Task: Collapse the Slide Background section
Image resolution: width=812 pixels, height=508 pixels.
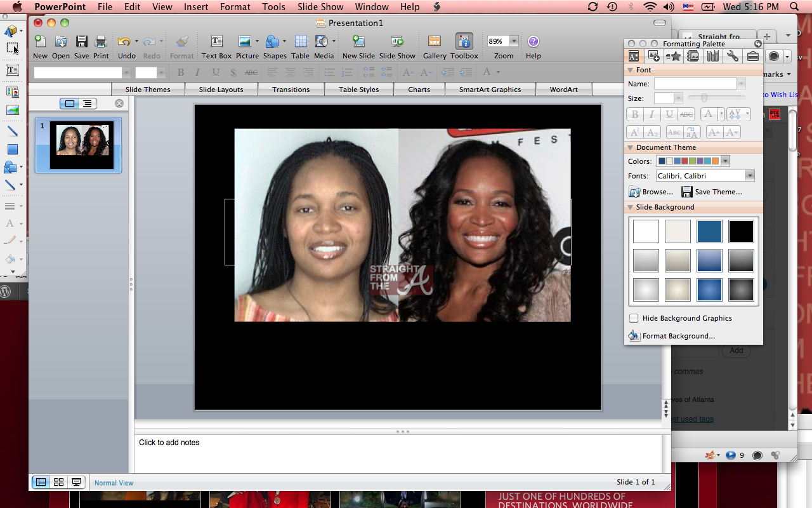Action: pos(631,207)
